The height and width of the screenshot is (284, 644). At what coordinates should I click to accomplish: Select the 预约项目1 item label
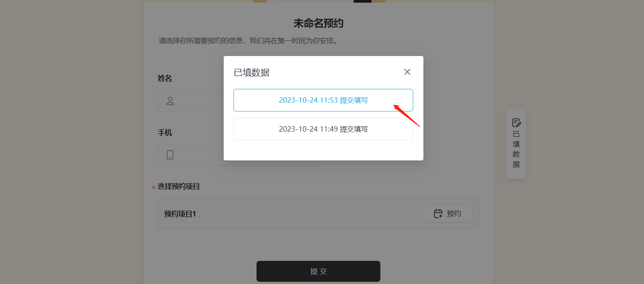(x=180, y=214)
